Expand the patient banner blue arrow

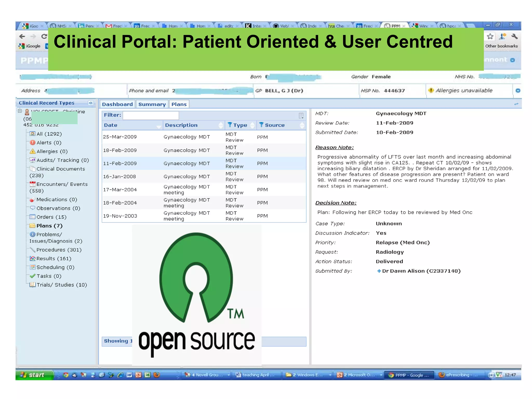[518, 90]
